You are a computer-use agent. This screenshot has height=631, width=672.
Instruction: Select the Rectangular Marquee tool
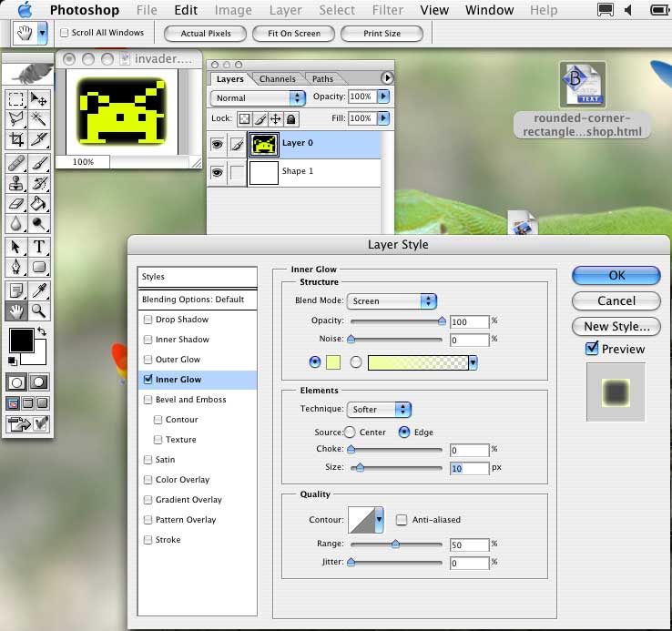tap(16, 99)
